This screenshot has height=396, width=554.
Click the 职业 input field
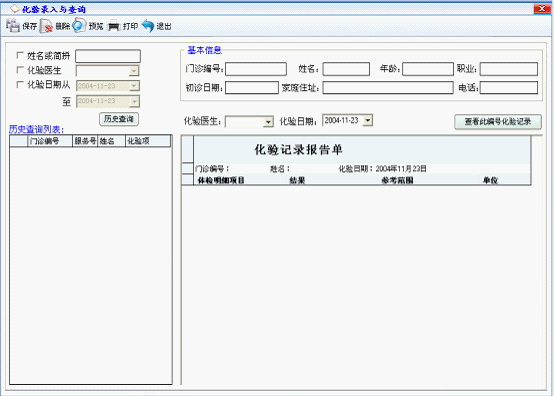point(508,69)
